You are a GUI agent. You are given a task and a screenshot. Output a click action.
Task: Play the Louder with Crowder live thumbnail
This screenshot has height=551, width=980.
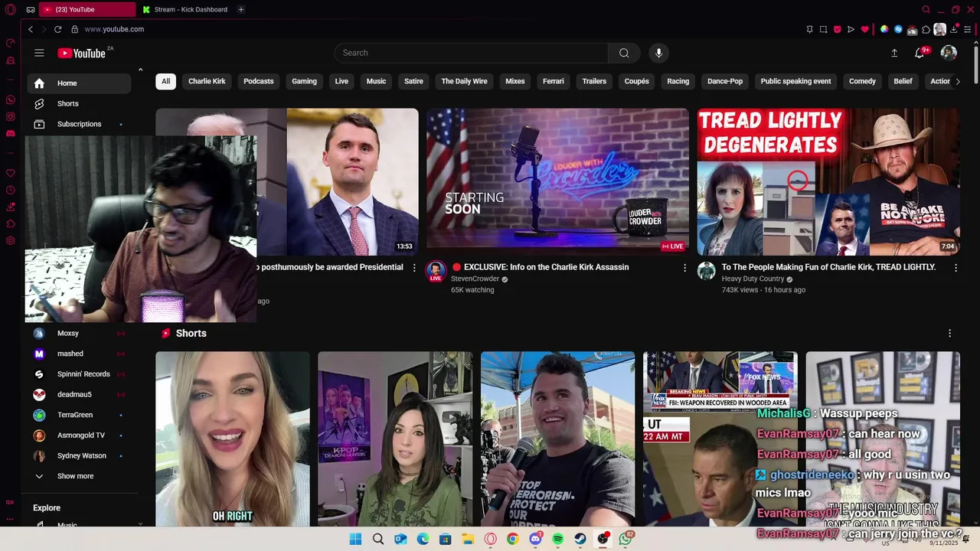pos(557,181)
